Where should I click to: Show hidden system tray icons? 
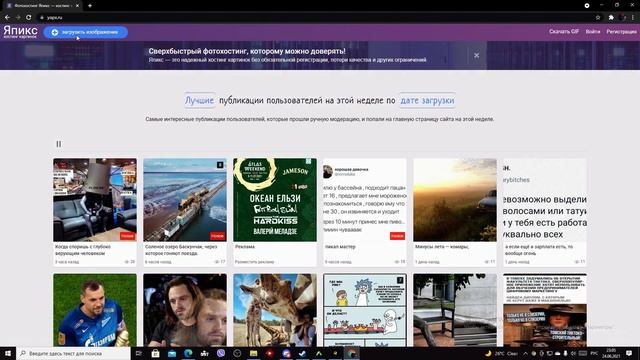[525, 353]
